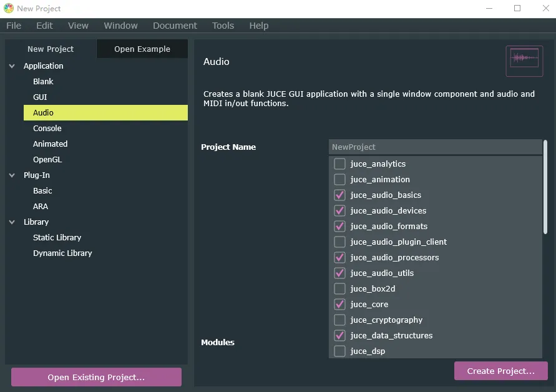Enable the juce_analytics module checkbox
The height and width of the screenshot is (392, 556).
(x=339, y=164)
